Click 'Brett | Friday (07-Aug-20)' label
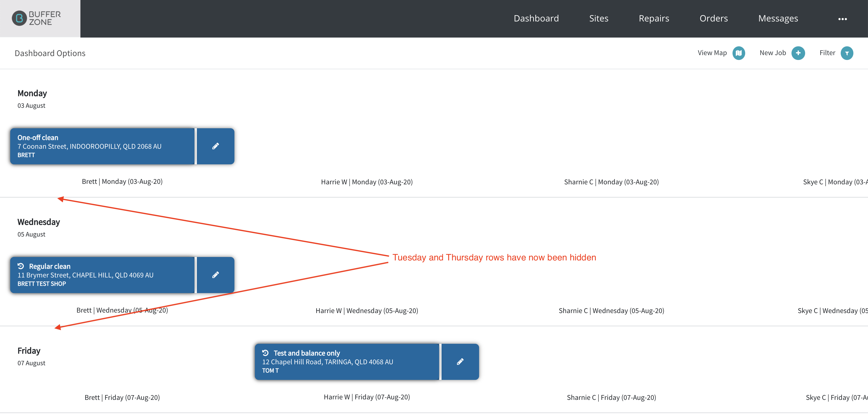The height and width of the screenshot is (414, 868). (x=122, y=398)
